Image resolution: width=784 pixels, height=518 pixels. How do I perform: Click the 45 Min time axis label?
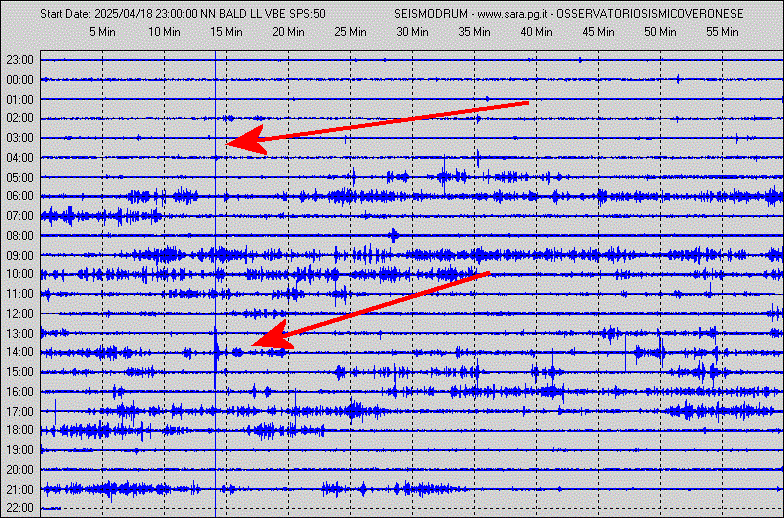598,32
